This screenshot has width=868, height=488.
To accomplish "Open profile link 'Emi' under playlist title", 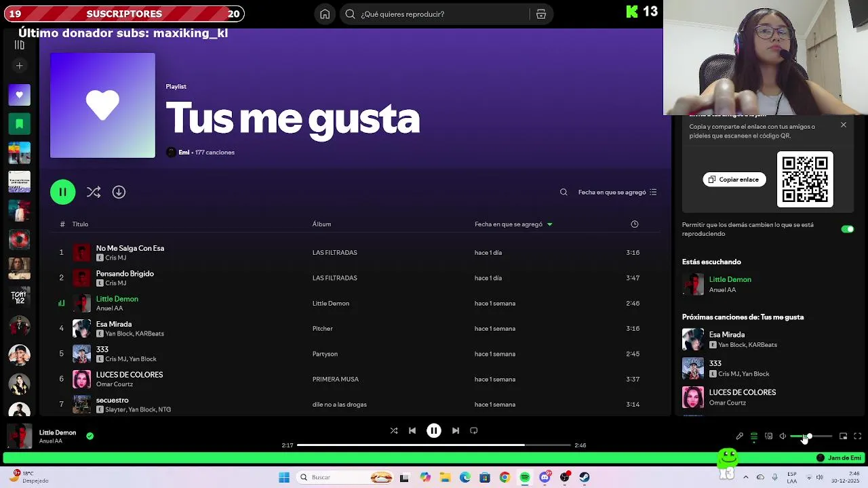I will click(184, 152).
